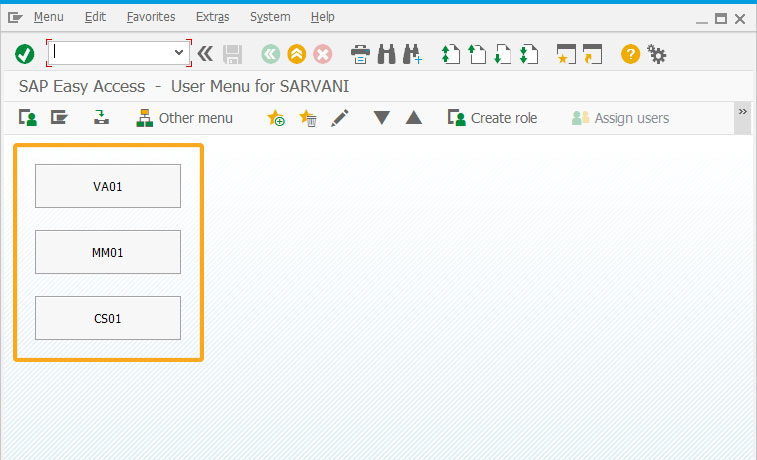
Task: Click the SAP Business Workplace icon
Action: [101, 117]
